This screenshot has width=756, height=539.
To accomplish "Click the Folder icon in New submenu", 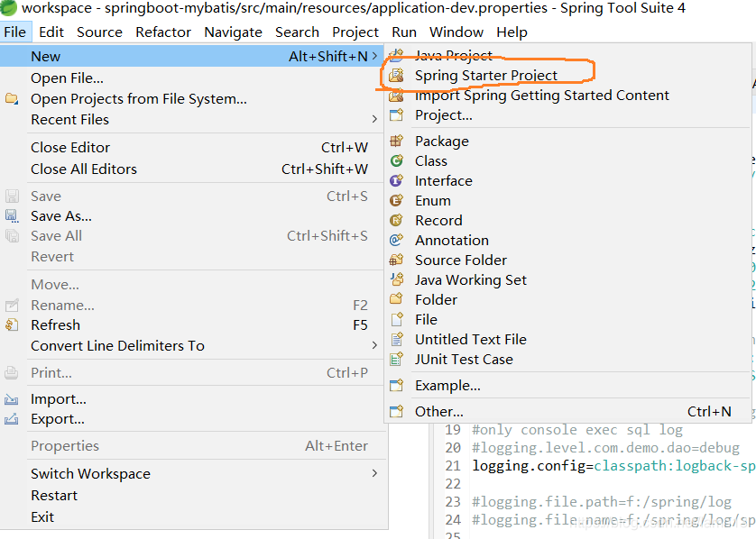I will [396, 299].
